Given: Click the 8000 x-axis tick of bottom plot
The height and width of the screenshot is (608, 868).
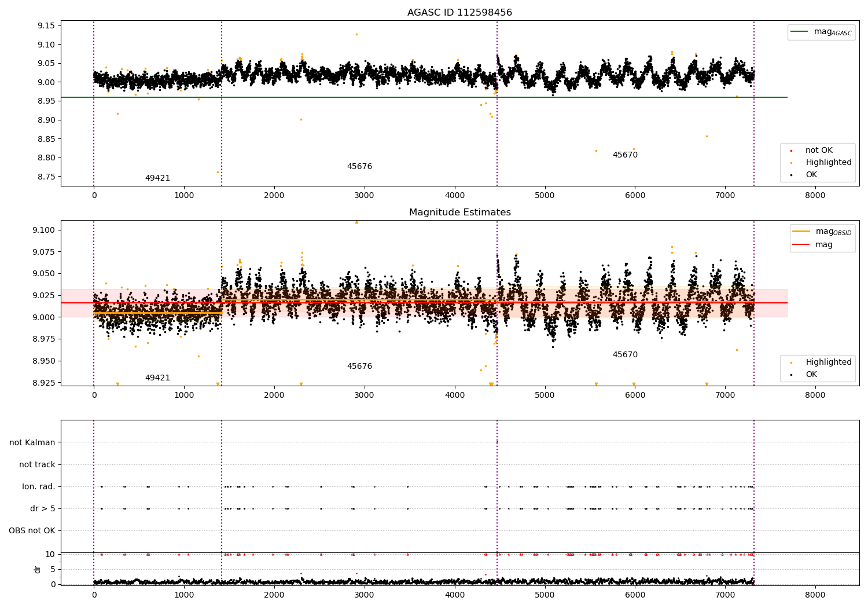Looking at the screenshot, I should click(x=815, y=595).
